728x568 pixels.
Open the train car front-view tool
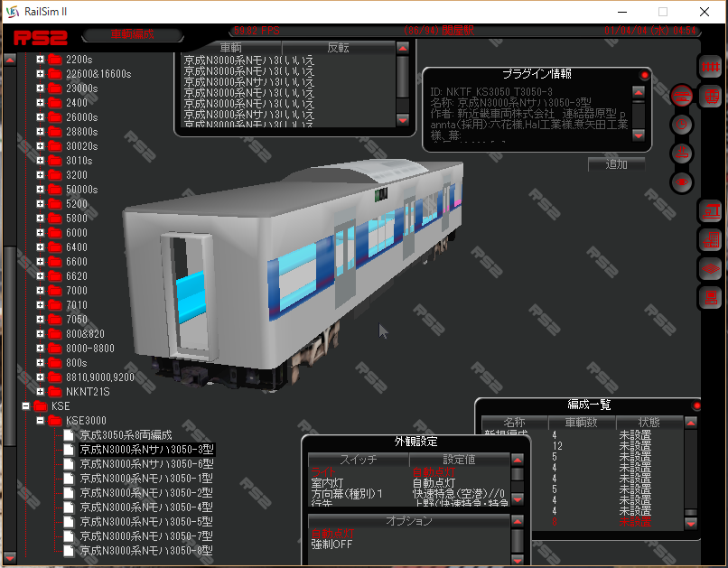[x=710, y=97]
